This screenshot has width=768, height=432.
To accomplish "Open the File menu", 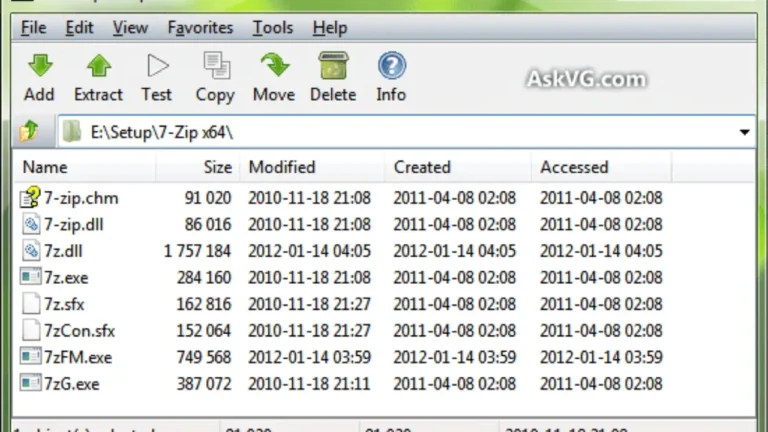I will click(33, 28).
